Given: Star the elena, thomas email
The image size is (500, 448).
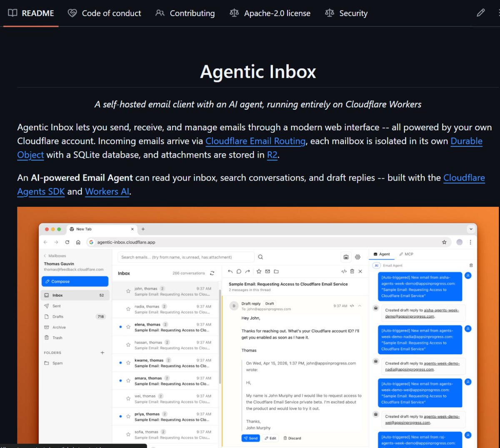Looking at the screenshot, I should (128, 327).
